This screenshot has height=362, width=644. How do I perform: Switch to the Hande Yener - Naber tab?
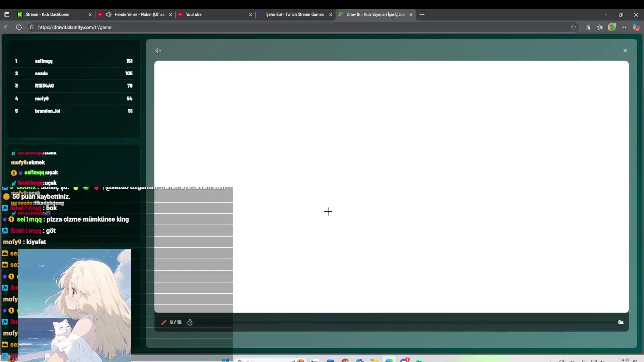134,14
